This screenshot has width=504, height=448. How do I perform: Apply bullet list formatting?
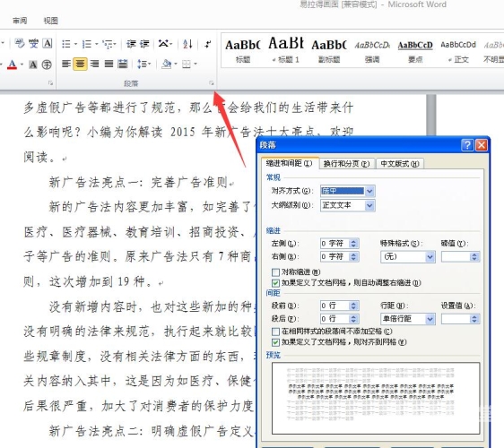66,44
